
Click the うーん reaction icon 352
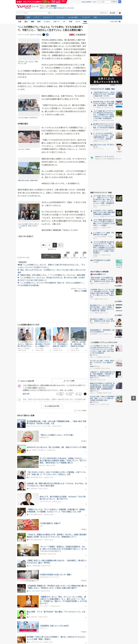point(77,394)
